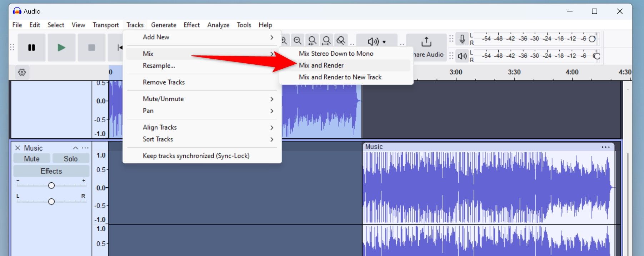This screenshot has height=256, width=644.
Task: Toggle Keep tracks synchronized (Sync-Lock)
Action: [x=196, y=156]
